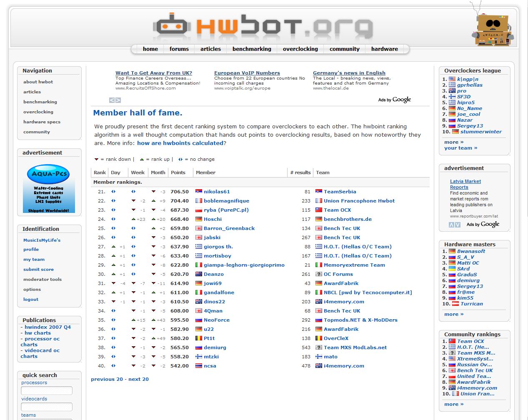Click the previous ad arrow under text ads
This screenshot has height=420, width=528.
112,100
